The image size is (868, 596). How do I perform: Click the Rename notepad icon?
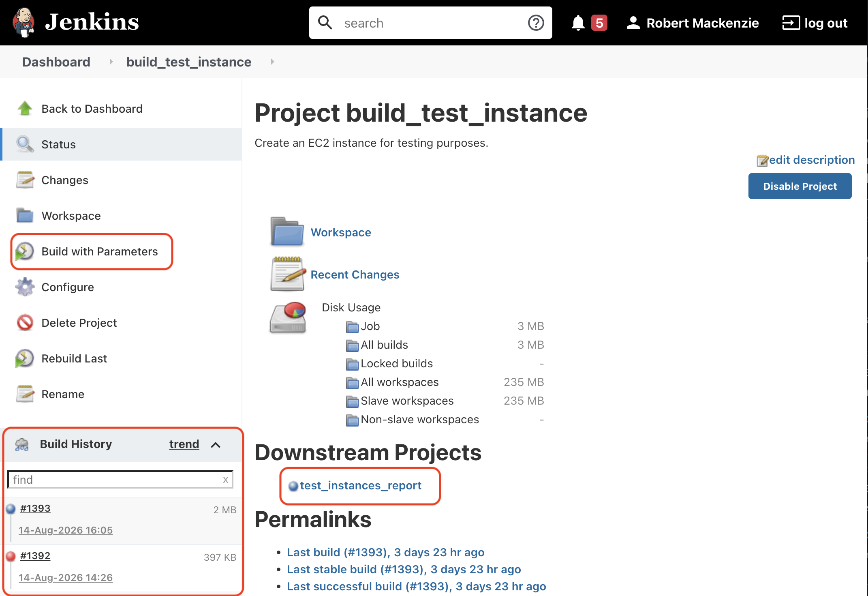click(25, 394)
